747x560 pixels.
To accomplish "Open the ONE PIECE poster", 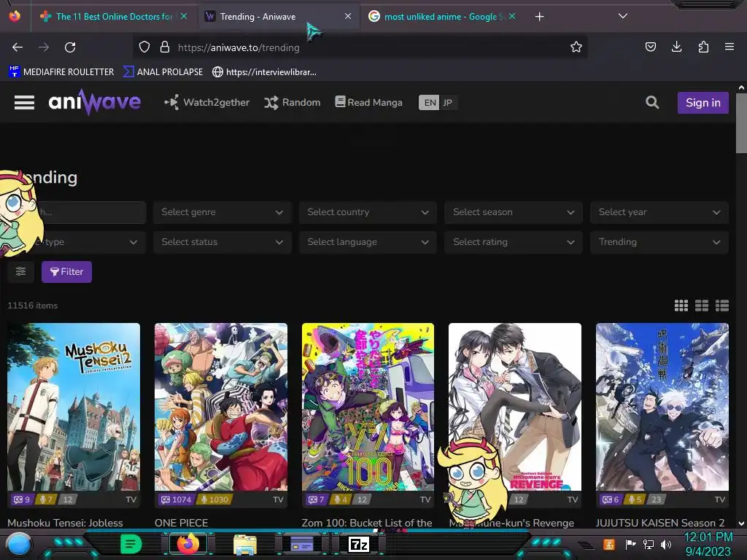I will click(x=221, y=407).
